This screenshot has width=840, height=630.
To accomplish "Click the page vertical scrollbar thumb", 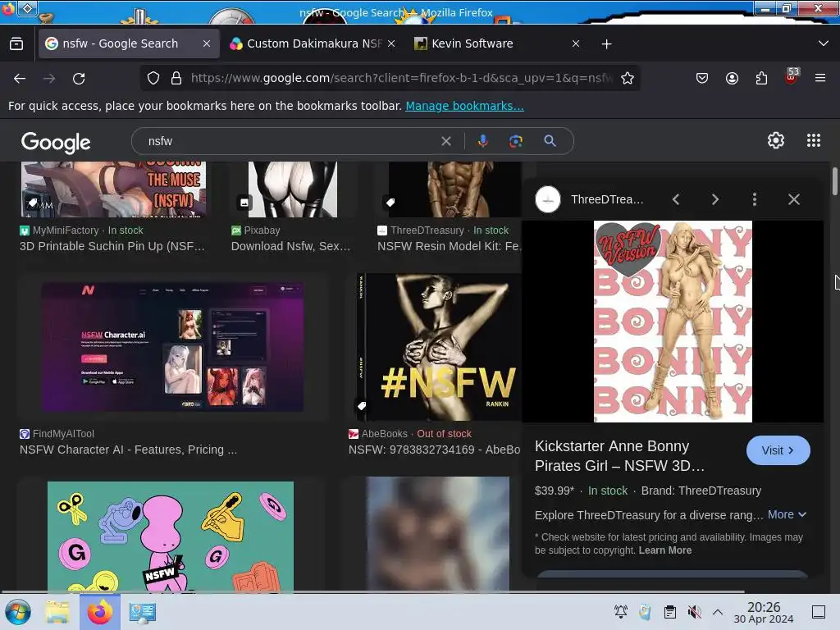I will pos(834,181).
